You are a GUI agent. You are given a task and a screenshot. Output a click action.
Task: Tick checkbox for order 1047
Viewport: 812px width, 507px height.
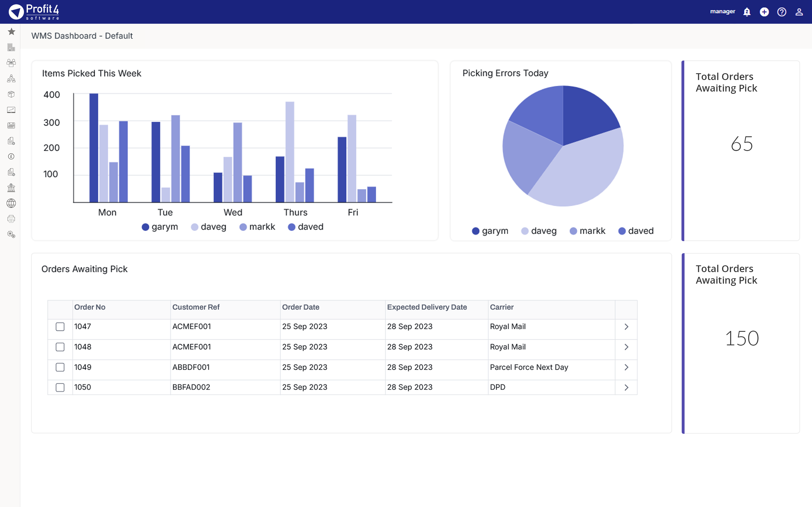click(x=60, y=327)
